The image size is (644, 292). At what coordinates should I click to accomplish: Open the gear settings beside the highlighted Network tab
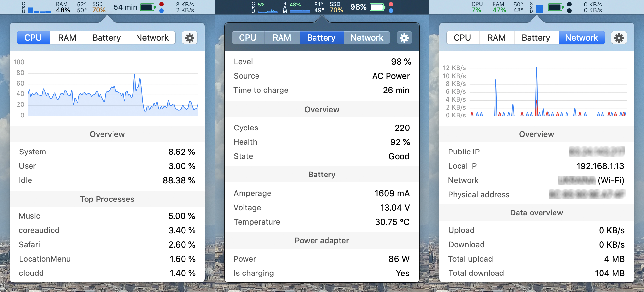click(619, 38)
